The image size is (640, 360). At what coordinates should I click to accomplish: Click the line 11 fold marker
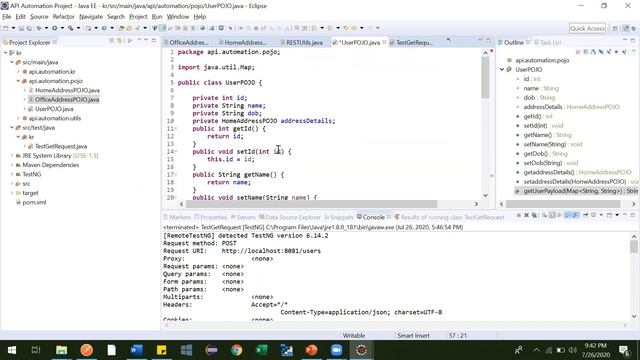pos(176,129)
